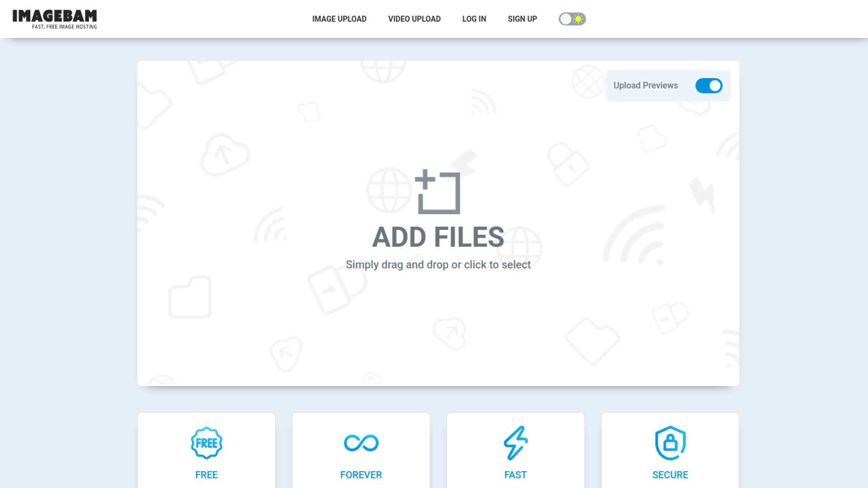Screen dimensions: 868x488
Task: Click 'Simply drag and drop or click to select' text
Action: click(x=438, y=265)
